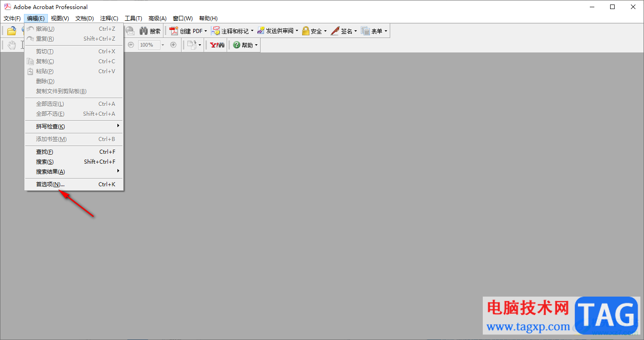Open the Comments (注释) menu
Image resolution: width=644 pixels, height=340 pixels.
click(x=109, y=19)
